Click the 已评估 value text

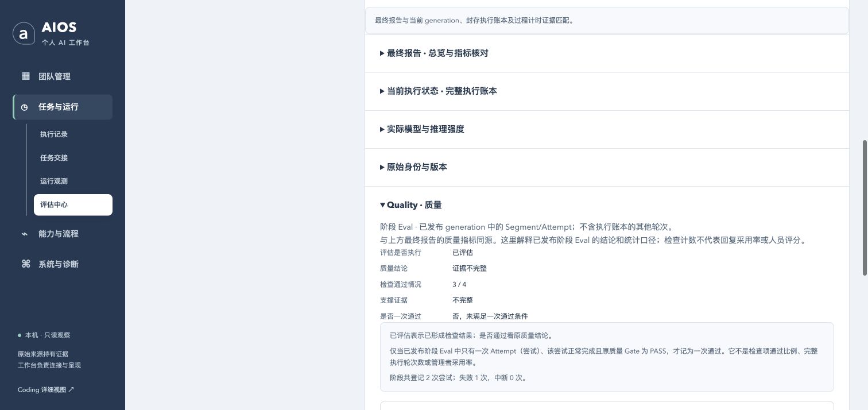point(463,253)
